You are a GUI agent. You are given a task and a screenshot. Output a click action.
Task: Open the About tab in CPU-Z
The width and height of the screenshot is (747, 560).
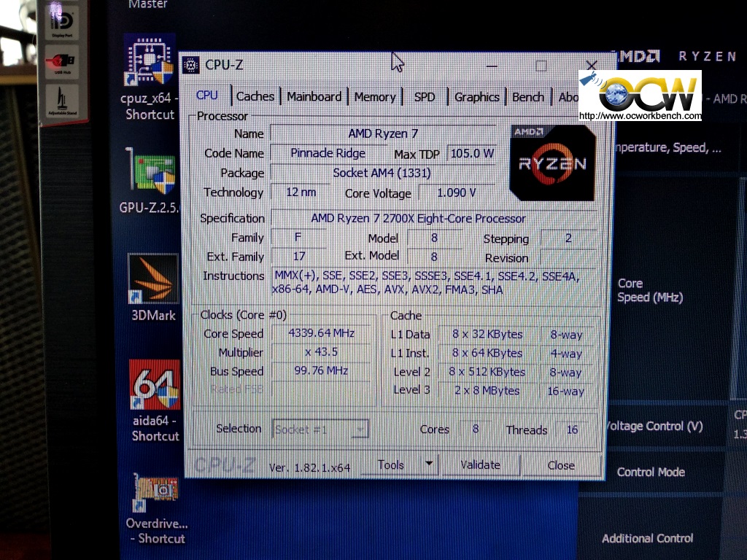click(568, 98)
